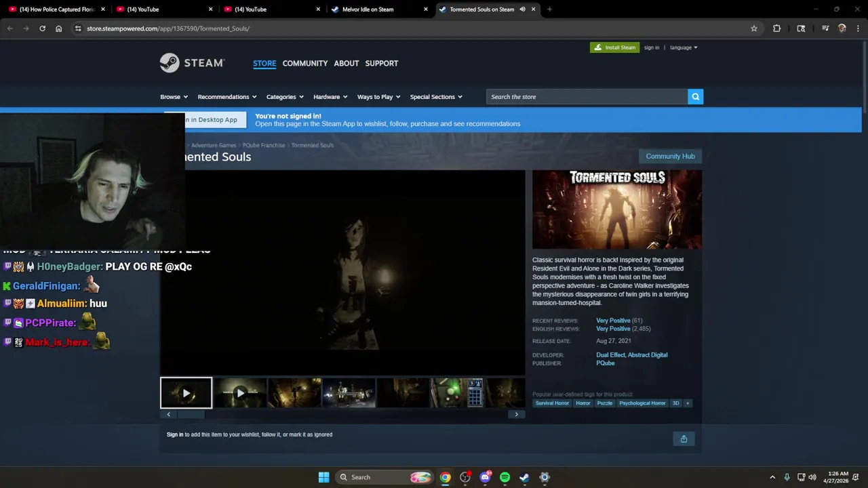Select the first trailer thumbnail
The width and height of the screenshot is (868, 488).
(186, 393)
